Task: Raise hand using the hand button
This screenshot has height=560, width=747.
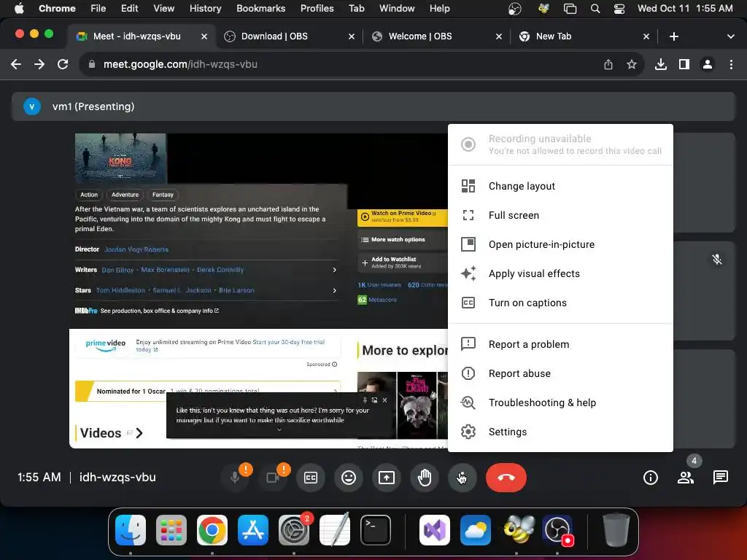Action: tap(425, 477)
